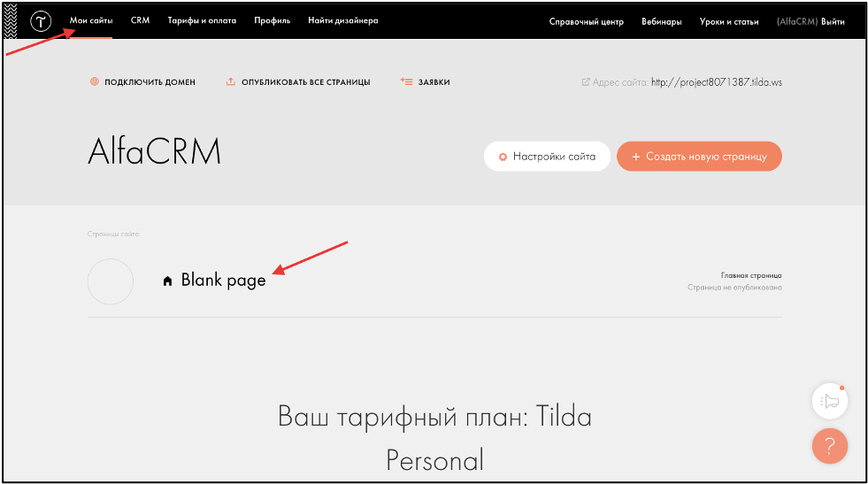The image size is (868, 484).
Task: Click the Tilda logo icon
Action: click(x=41, y=21)
